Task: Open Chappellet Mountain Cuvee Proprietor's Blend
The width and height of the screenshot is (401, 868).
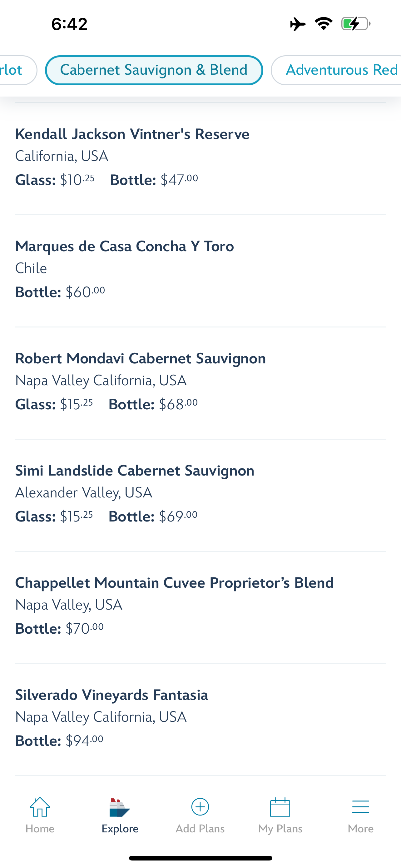Action: 174,583
